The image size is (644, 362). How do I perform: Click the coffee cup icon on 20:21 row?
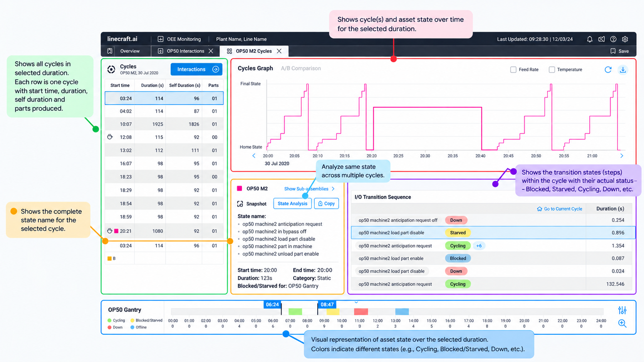(110, 231)
